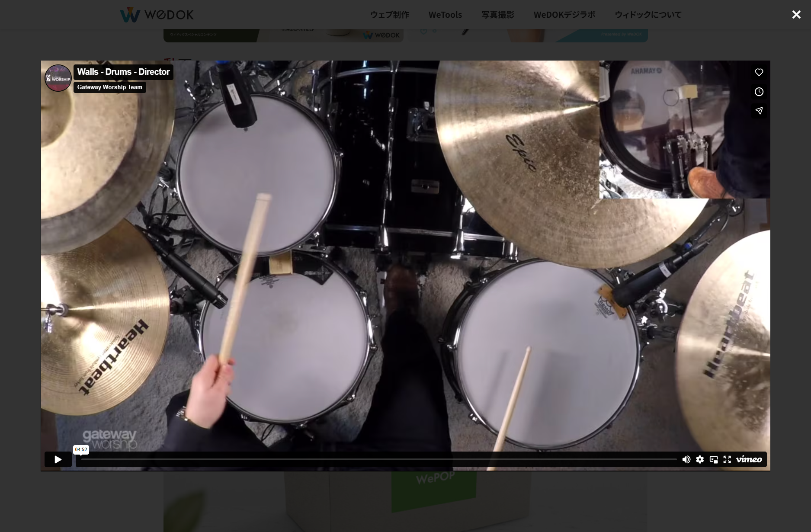Add video to Watch Later

[x=759, y=92]
